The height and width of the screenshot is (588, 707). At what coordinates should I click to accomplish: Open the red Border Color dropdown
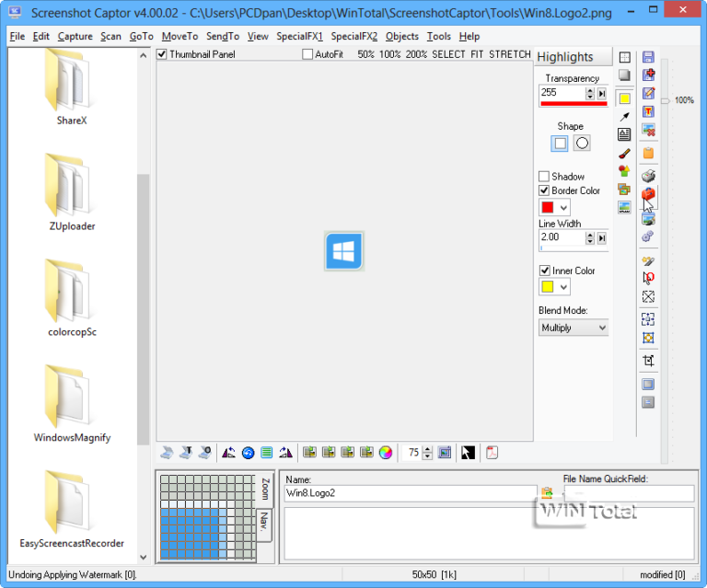pos(563,208)
